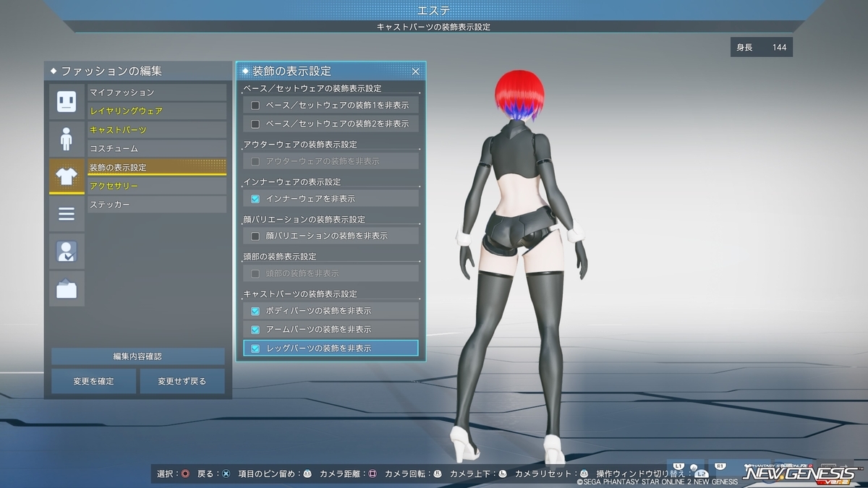Click the エステ screen title

click(434, 9)
